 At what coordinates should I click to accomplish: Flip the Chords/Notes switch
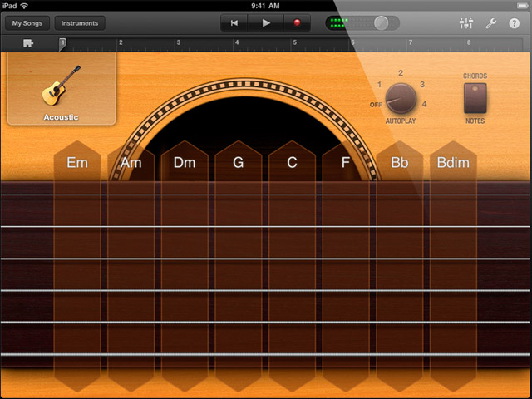[x=475, y=99]
